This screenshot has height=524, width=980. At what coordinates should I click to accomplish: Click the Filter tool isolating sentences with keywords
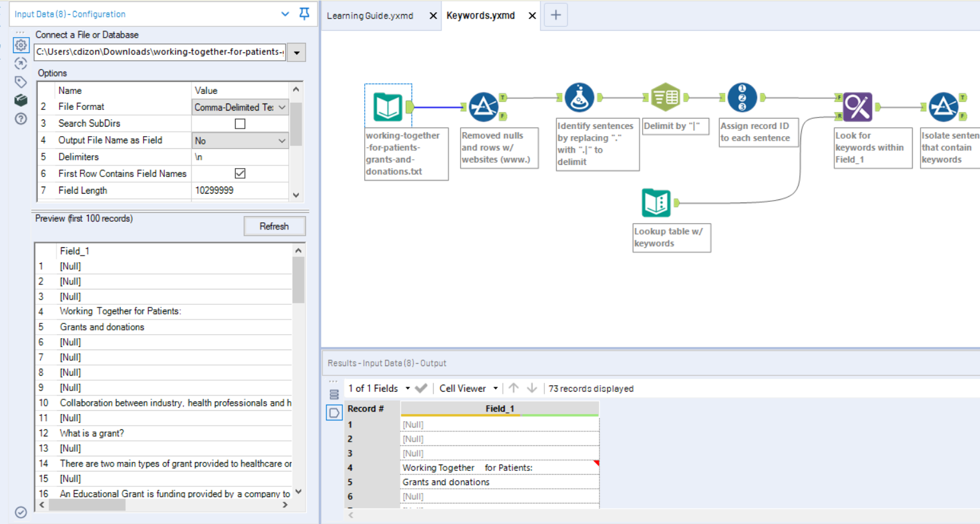point(945,107)
